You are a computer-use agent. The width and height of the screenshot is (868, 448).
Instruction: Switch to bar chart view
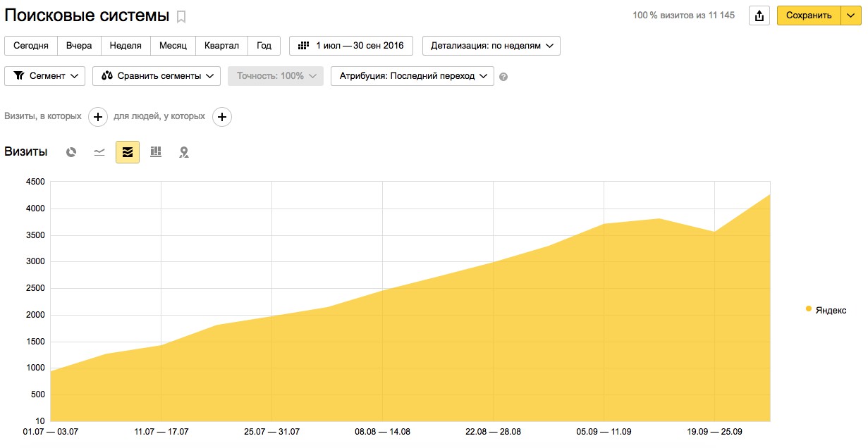[156, 152]
